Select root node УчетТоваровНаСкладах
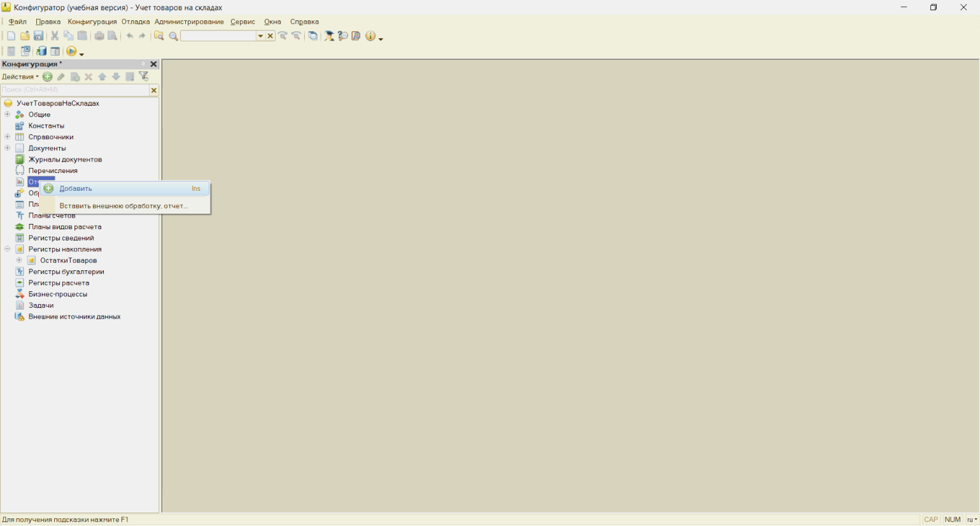Viewport: 980px width, 526px height. click(58, 103)
